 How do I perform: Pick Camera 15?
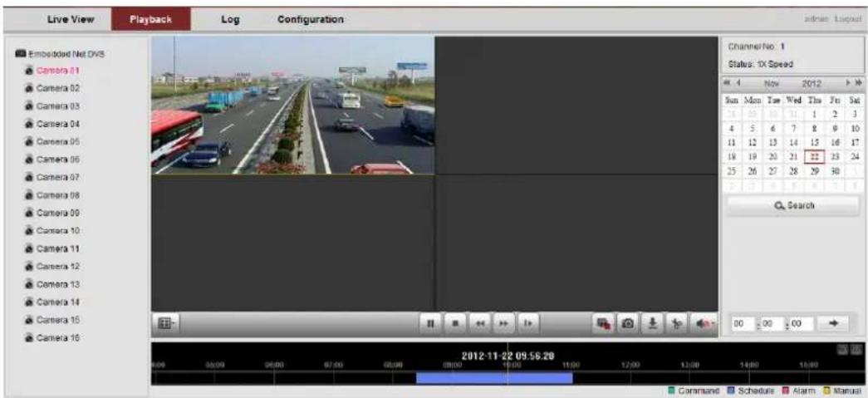(x=53, y=320)
